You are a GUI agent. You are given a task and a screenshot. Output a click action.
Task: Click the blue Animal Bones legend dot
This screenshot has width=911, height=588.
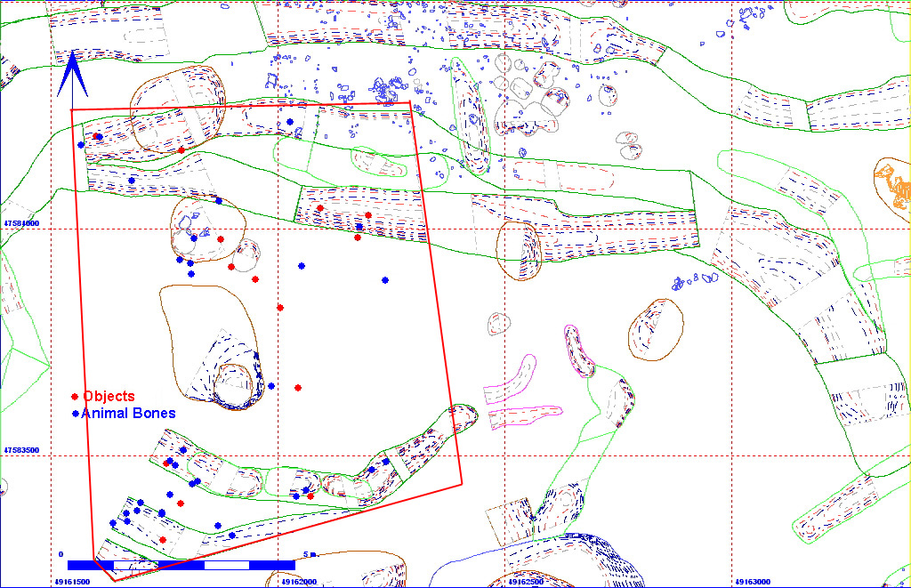(x=75, y=414)
